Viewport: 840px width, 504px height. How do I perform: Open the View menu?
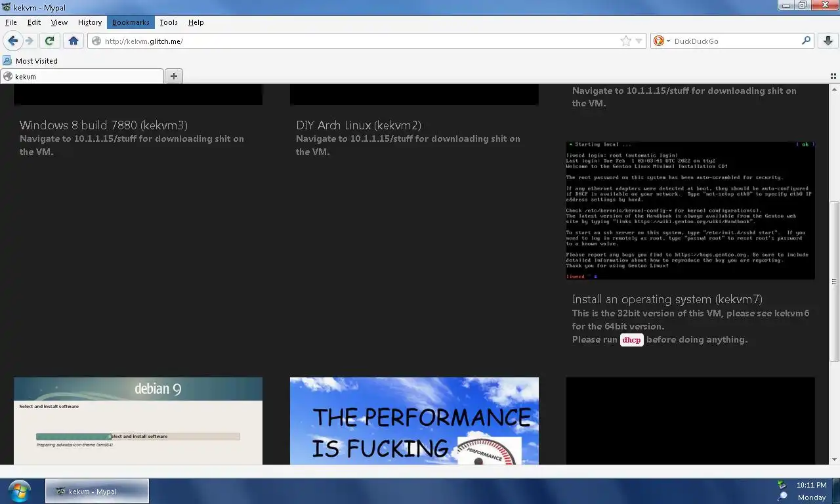[x=59, y=22]
